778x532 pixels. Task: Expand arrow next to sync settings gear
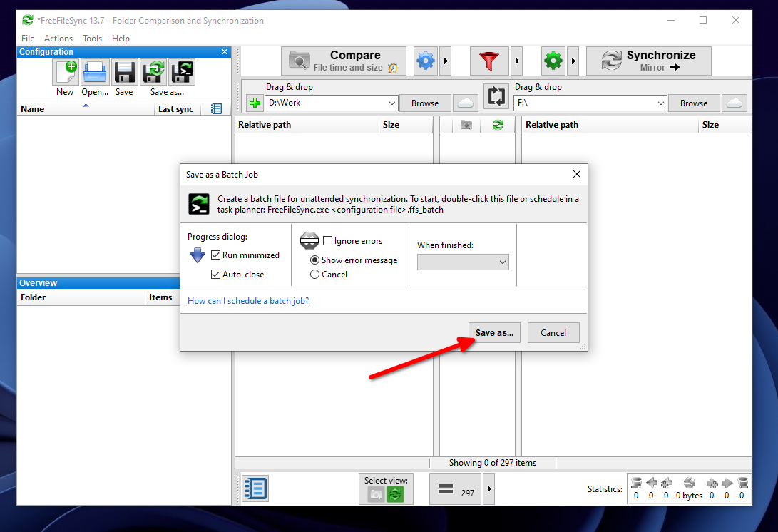[573, 61]
